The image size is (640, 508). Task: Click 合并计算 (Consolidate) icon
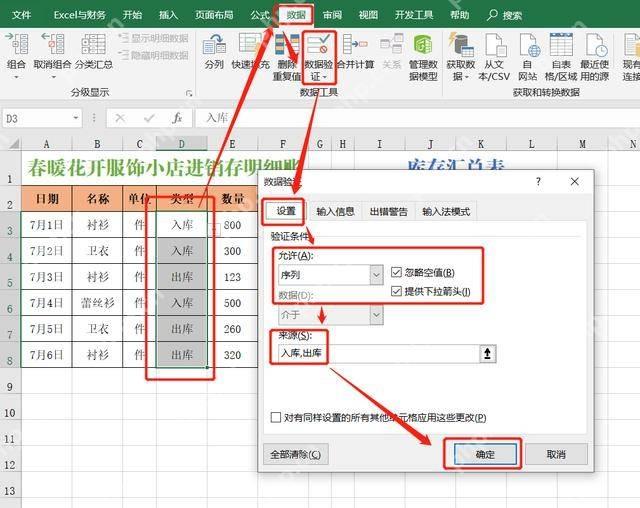pos(355,44)
